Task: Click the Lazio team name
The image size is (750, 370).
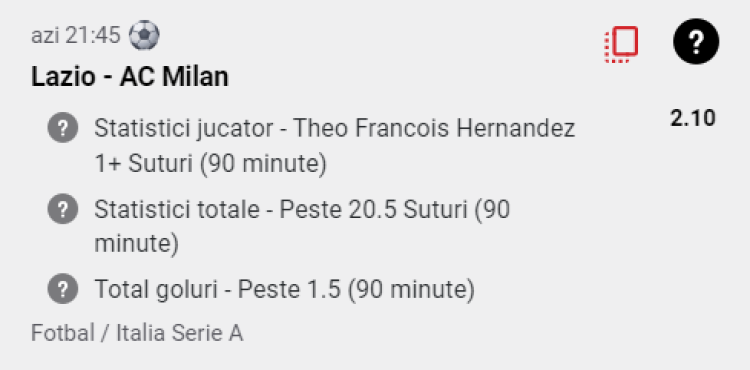Action: point(63,77)
